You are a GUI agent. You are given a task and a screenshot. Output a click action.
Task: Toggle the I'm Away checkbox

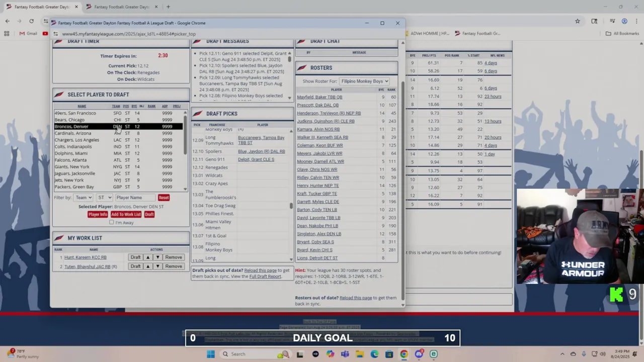pyautogui.click(x=112, y=222)
